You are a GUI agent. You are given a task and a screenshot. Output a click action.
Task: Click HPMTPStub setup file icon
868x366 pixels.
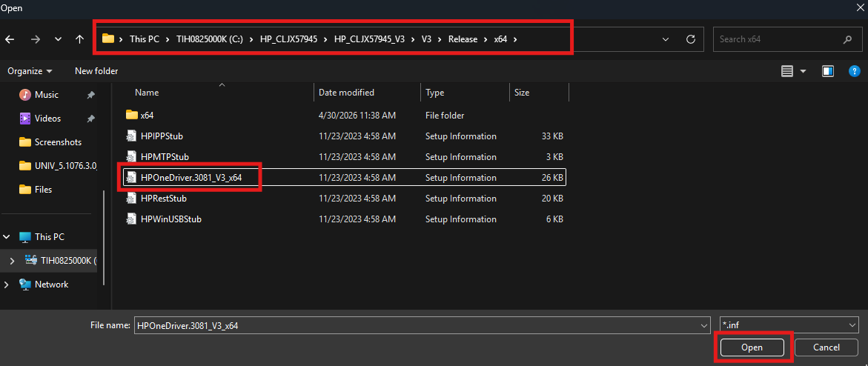point(131,157)
